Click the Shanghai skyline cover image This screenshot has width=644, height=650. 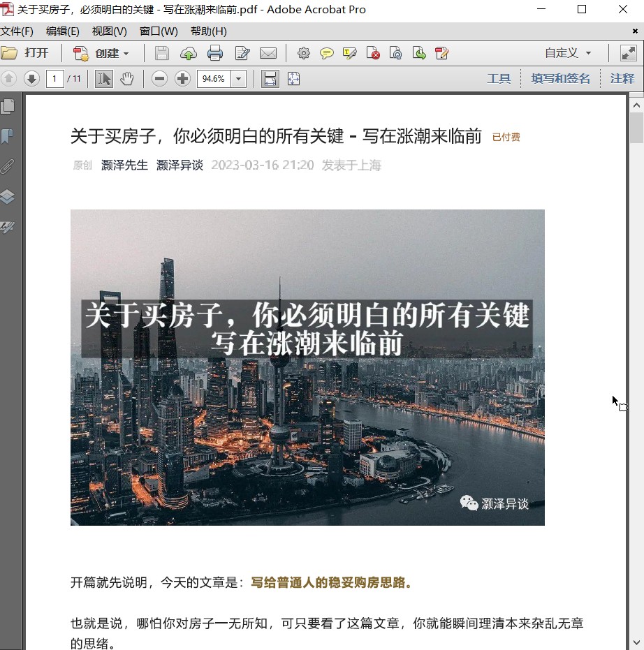pyautogui.click(x=307, y=367)
